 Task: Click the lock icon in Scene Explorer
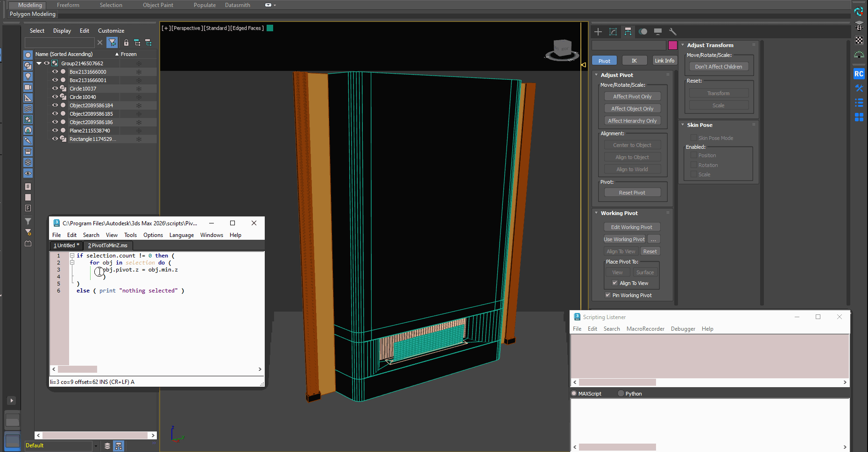click(126, 43)
